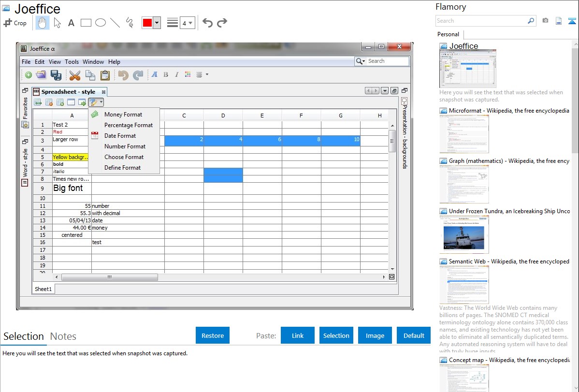Choose Money Format from the menu
The width and height of the screenshot is (579, 392).
pyautogui.click(x=123, y=115)
